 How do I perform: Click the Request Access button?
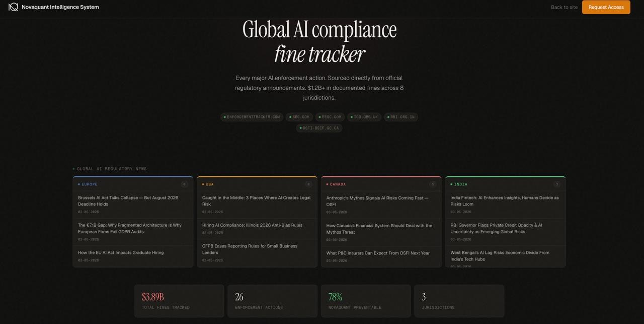pyautogui.click(x=606, y=7)
